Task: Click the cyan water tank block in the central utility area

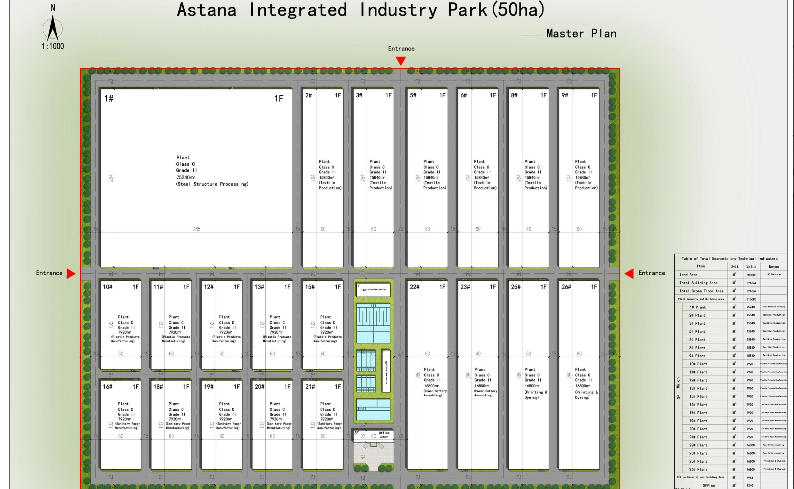Action: (373, 322)
